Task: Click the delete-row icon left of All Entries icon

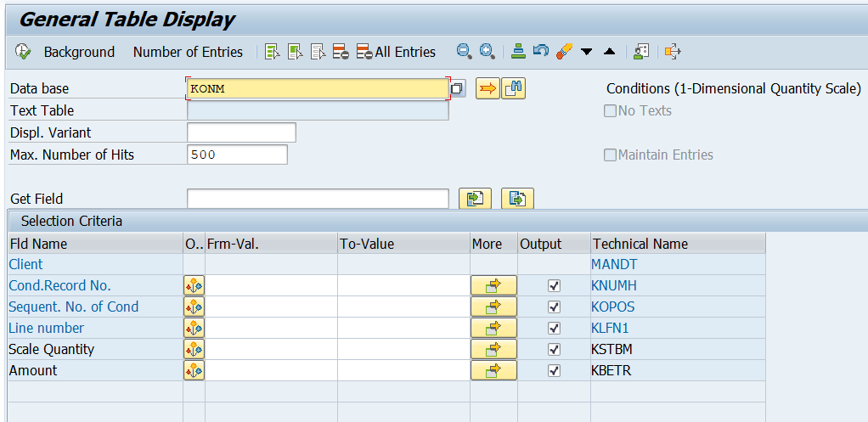Action: tap(341, 52)
